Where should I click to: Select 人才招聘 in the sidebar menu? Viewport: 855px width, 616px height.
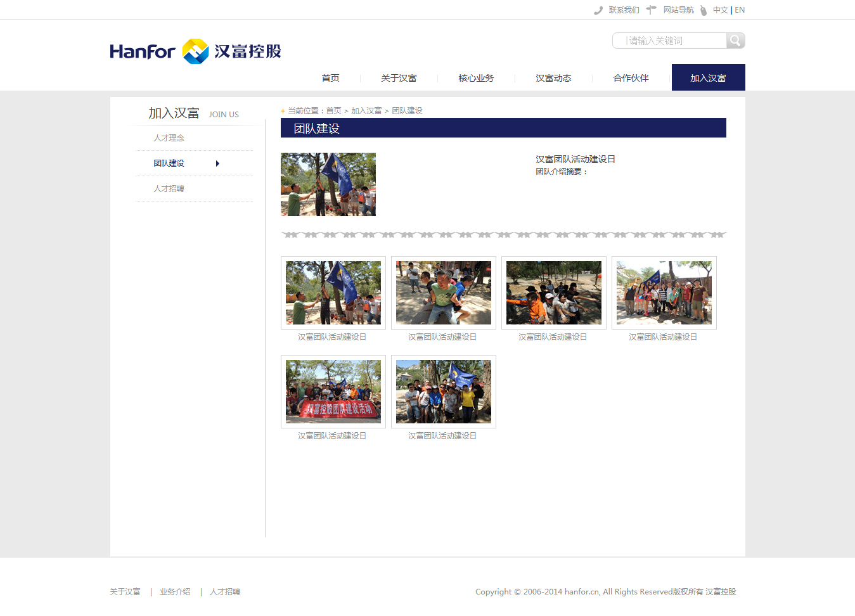point(168,188)
